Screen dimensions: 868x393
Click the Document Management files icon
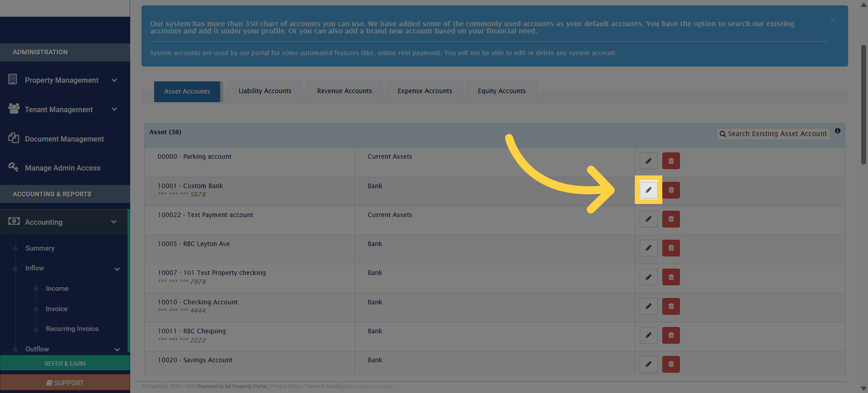click(14, 138)
